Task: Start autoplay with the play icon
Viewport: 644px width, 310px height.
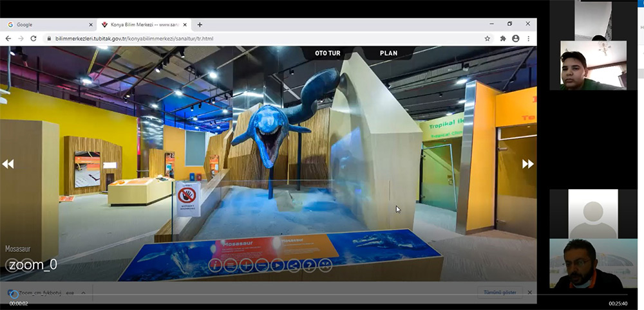Action: tap(278, 265)
